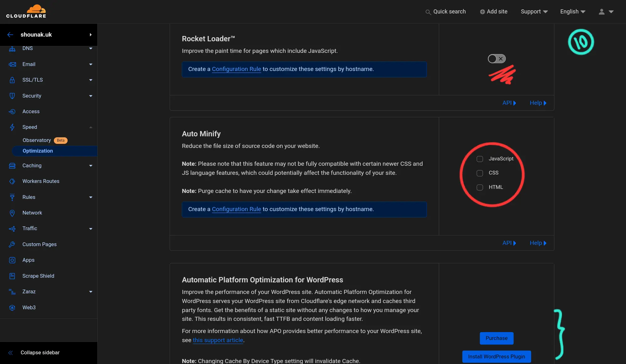Open the shounak.uk site switcher arrow
This screenshot has height=364, width=626.
[91, 35]
